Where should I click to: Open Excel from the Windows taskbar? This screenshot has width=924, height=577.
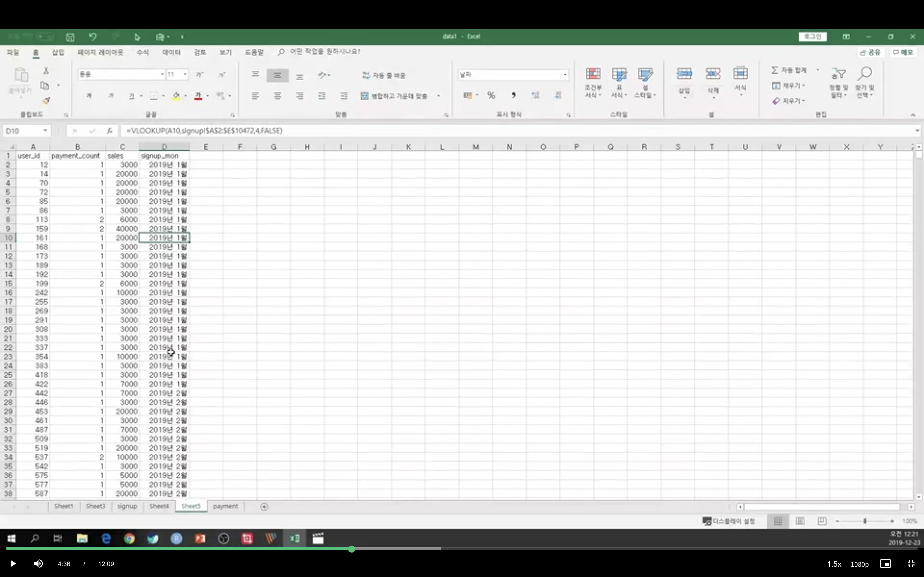coord(295,539)
